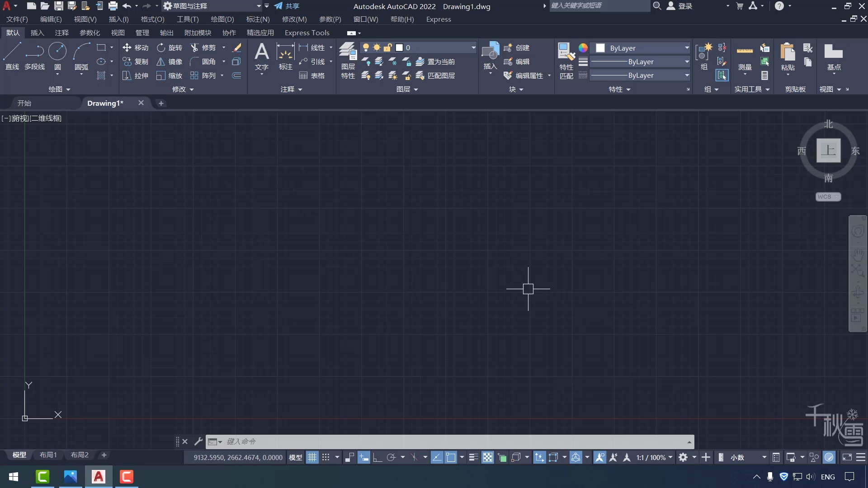Activate the Fillet (圆角) command
868x488 pixels.
(x=203, y=61)
